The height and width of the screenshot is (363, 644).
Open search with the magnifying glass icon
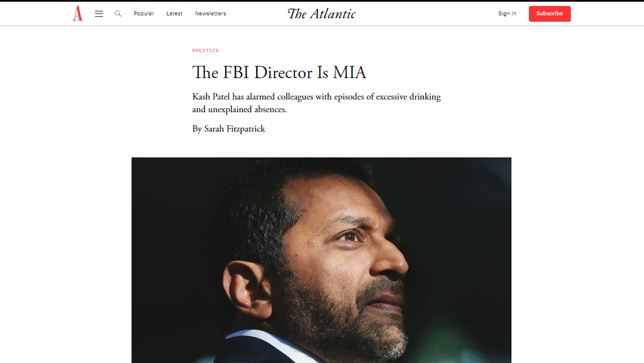tap(118, 14)
